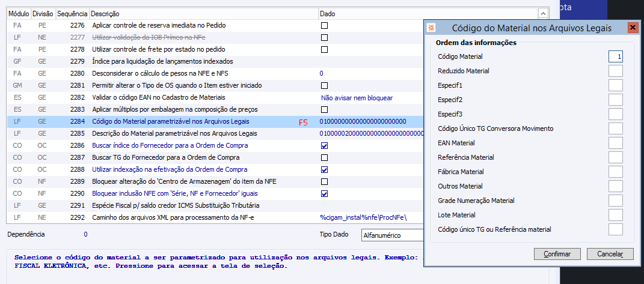Close the Código do Material dialog

tap(632, 28)
